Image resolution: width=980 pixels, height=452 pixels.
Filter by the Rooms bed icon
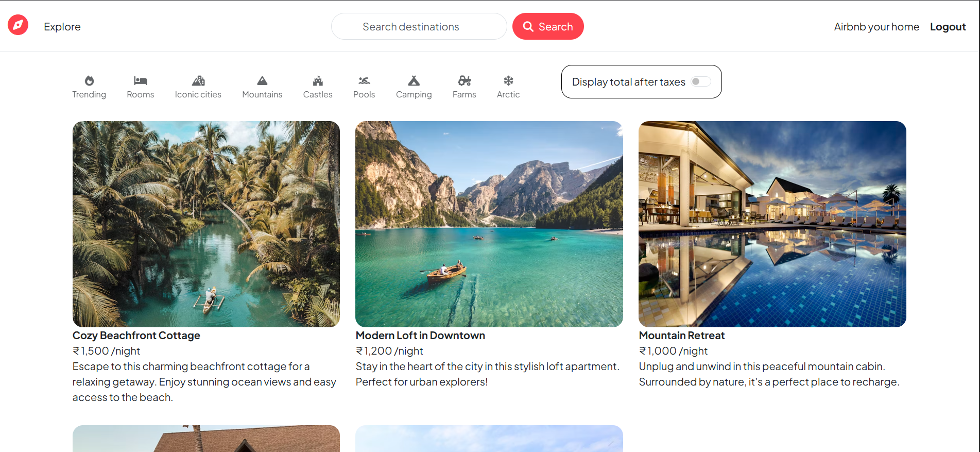[140, 81]
